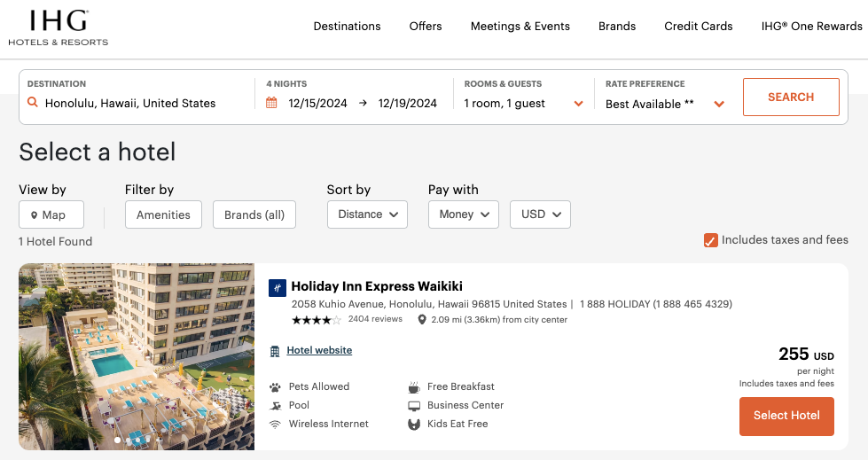
Task: Open the Pay with Money dropdown
Action: click(464, 214)
